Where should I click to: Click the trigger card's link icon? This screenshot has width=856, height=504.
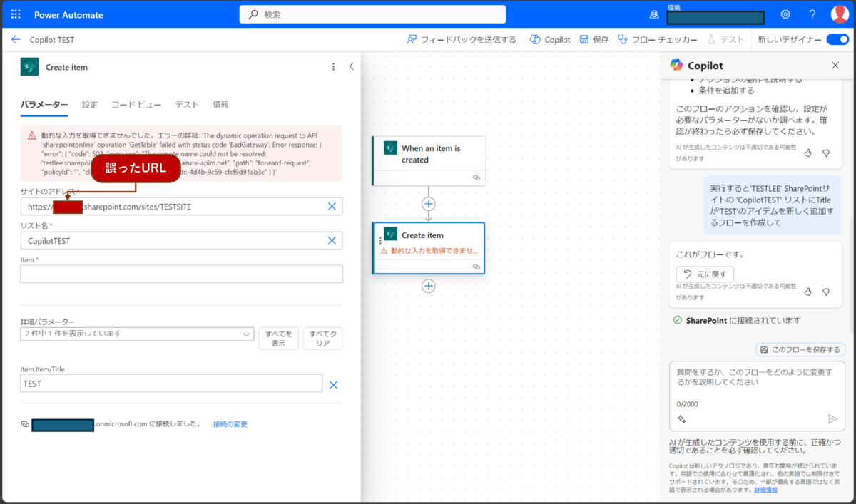click(x=477, y=178)
